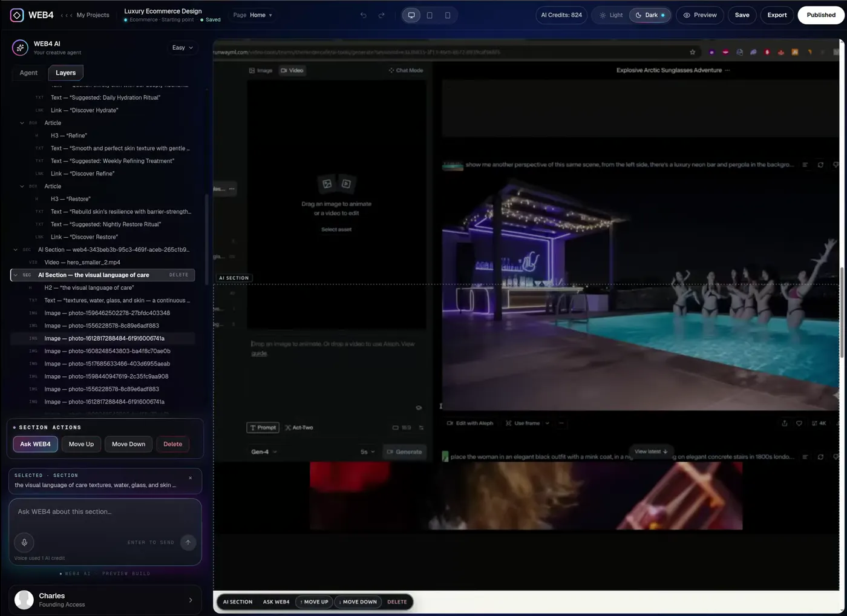Collapse the Article containing H3 "Restore"

point(22,186)
